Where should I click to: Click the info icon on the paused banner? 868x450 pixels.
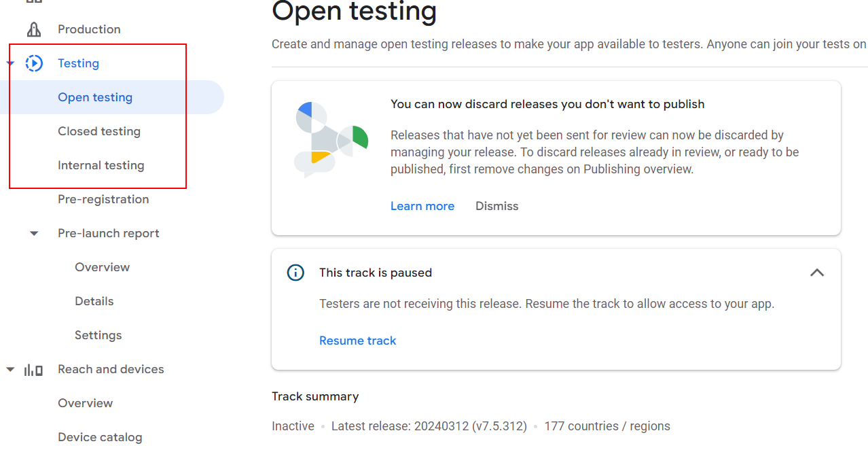click(295, 272)
